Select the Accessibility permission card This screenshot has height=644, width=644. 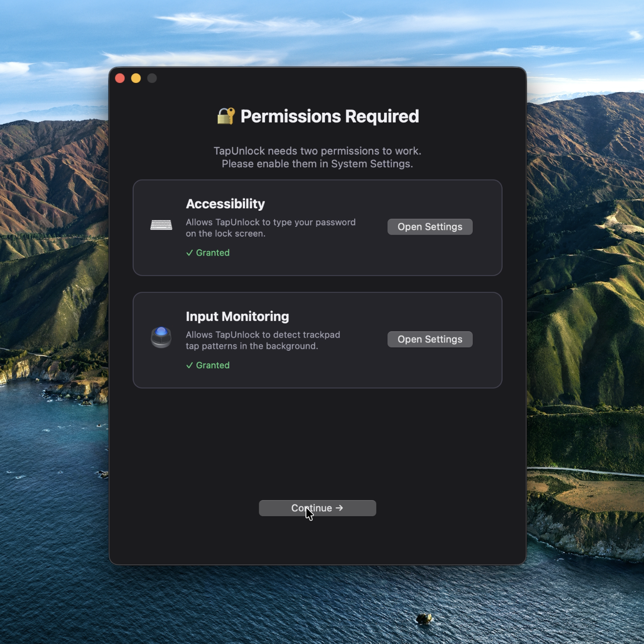point(317,227)
